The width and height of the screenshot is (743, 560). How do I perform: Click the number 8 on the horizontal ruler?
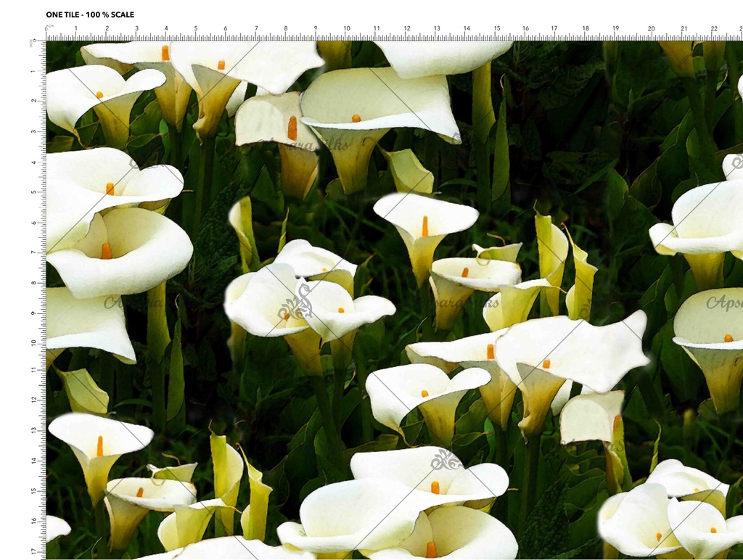pos(286,28)
